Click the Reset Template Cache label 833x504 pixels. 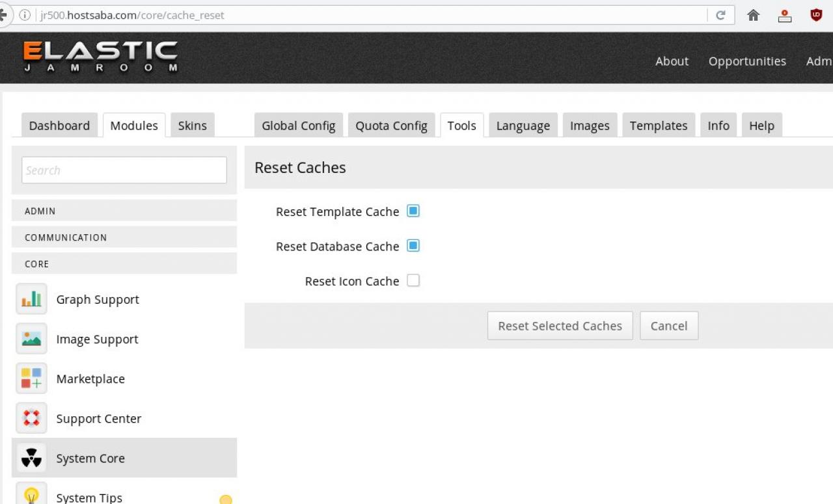point(337,211)
